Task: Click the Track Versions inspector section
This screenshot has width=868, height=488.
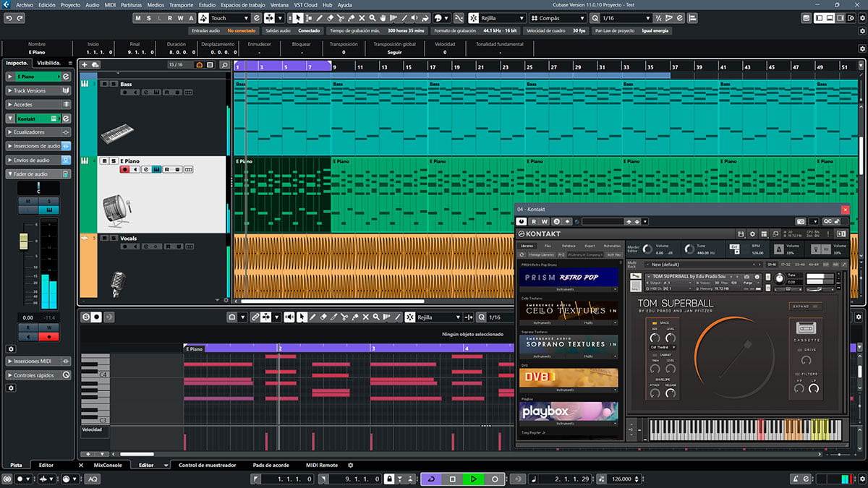Action: point(39,90)
